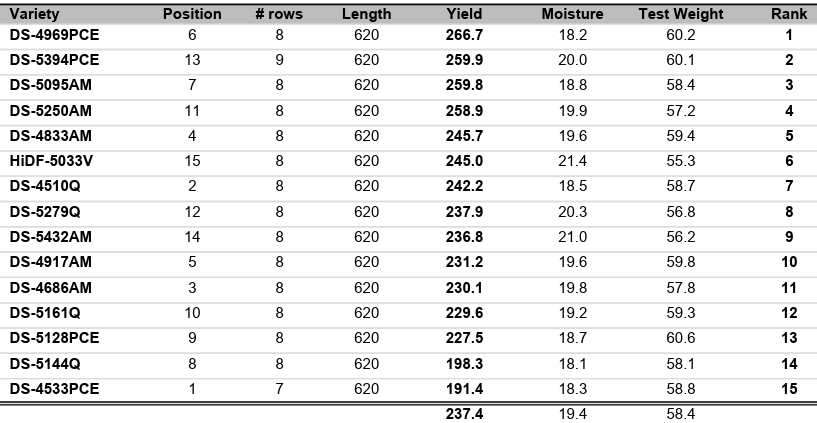Click the average yield 237.4 total
This screenshot has height=423, width=817.
pos(464,413)
